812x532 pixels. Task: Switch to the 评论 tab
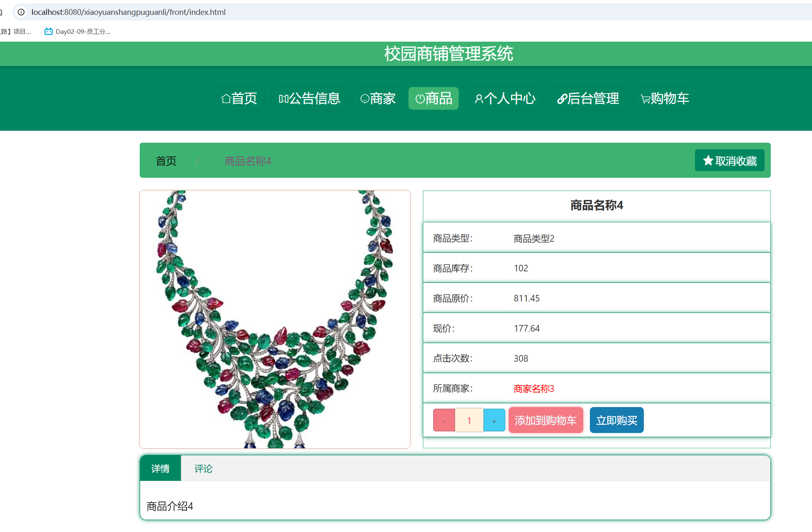[202, 468]
